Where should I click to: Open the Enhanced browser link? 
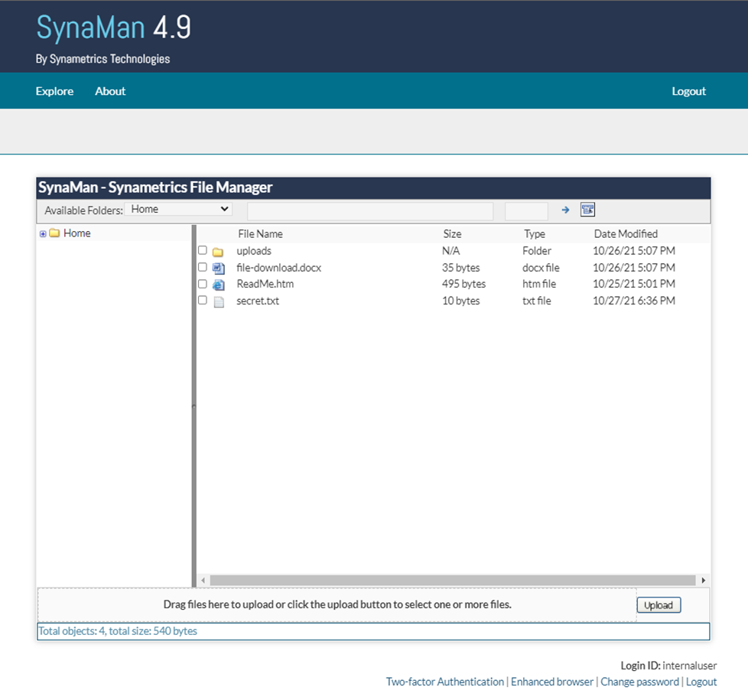[x=552, y=682]
